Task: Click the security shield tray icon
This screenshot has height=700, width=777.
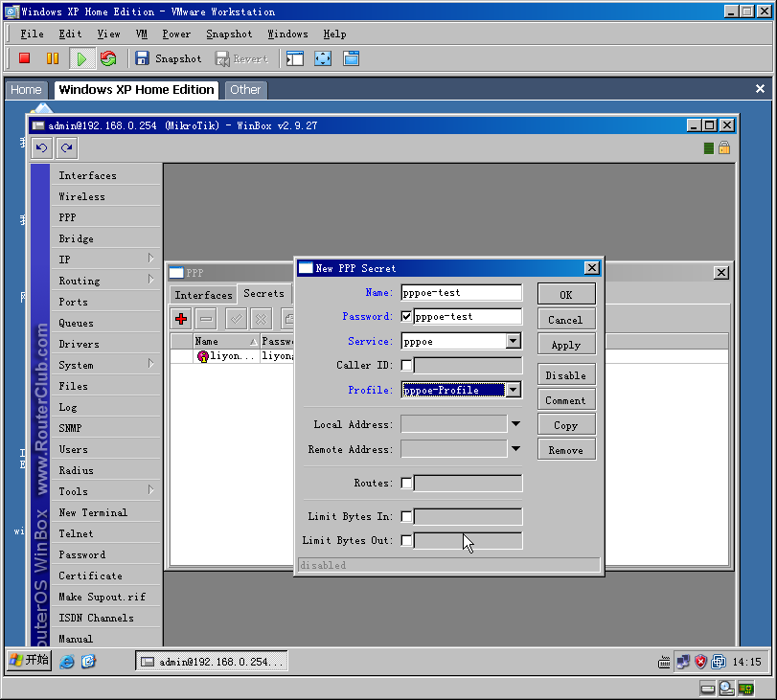Action: [700, 662]
